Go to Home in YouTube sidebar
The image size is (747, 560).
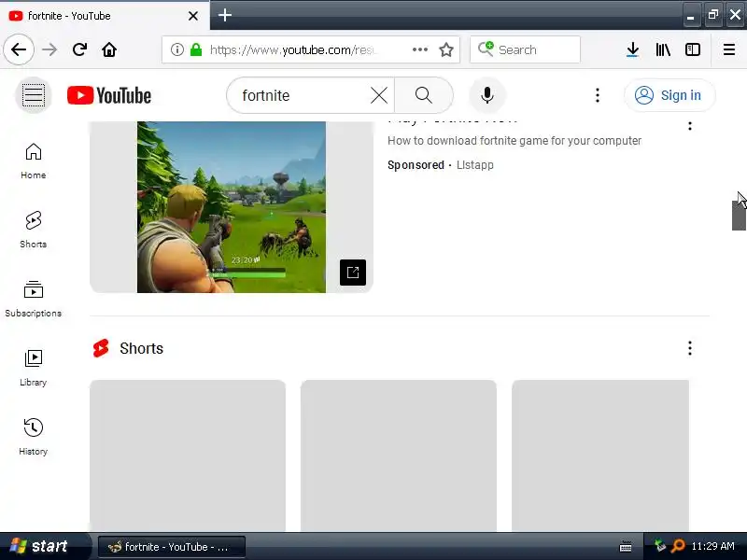click(34, 161)
